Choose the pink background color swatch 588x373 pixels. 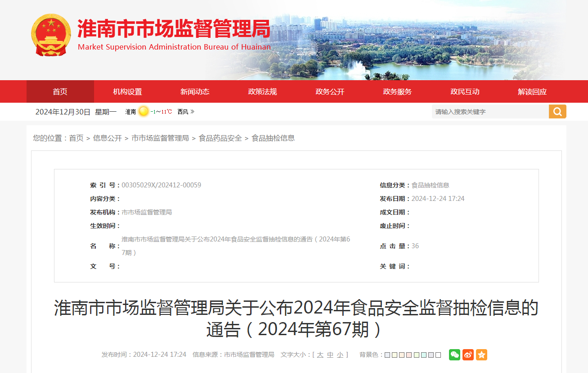409,355
